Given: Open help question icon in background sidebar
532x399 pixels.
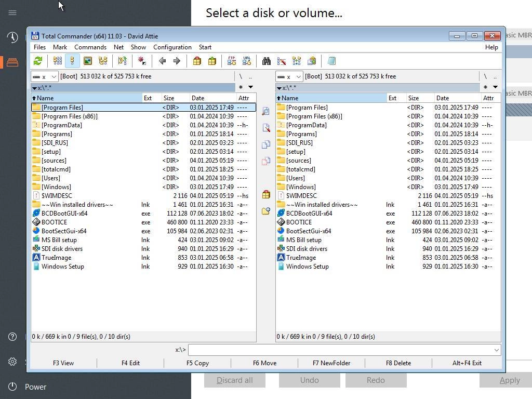Looking at the screenshot, I should (x=12, y=337).
